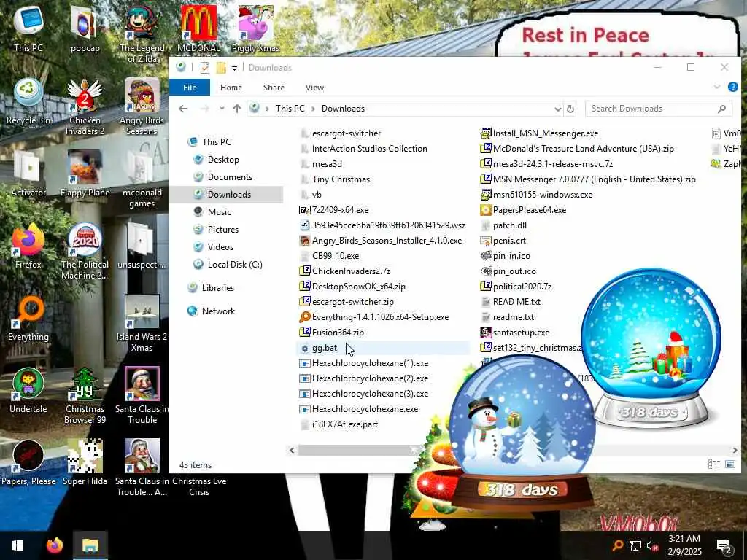Screen dimensions: 747x560
Task: Click the muted volume tray icon
Action: pyautogui.click(x=652, y=545)
